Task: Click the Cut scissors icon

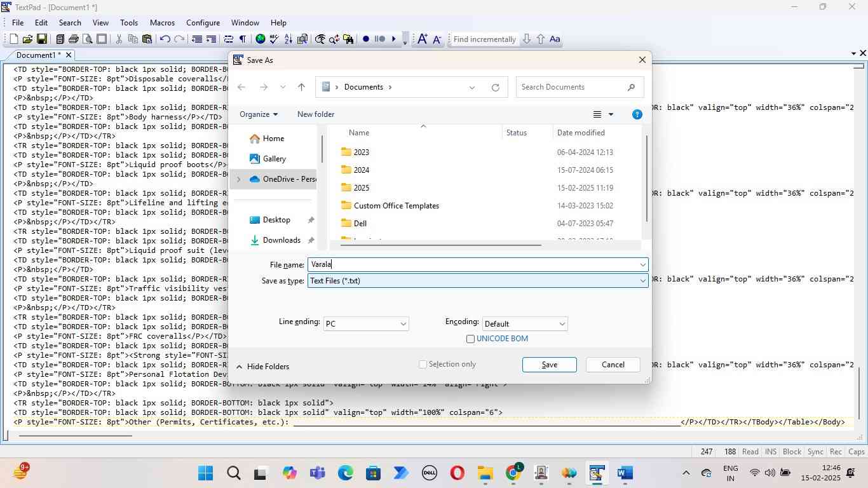Action: [119, 39]
